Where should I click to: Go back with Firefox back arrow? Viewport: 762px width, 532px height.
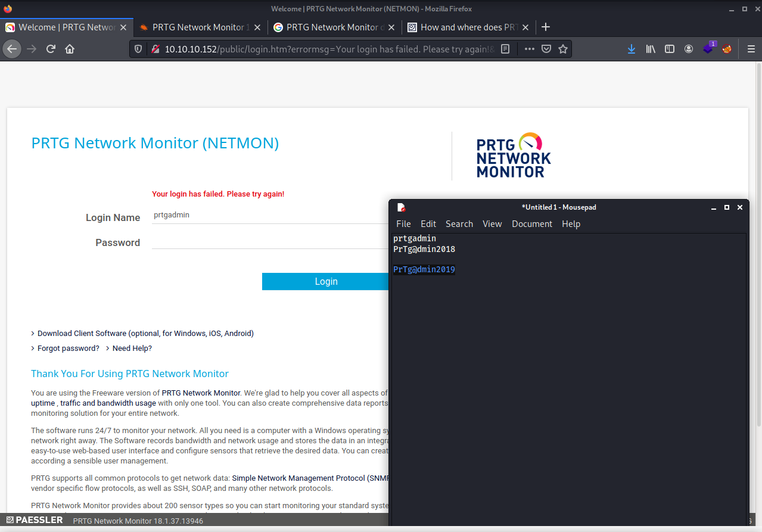click(12, 49)
